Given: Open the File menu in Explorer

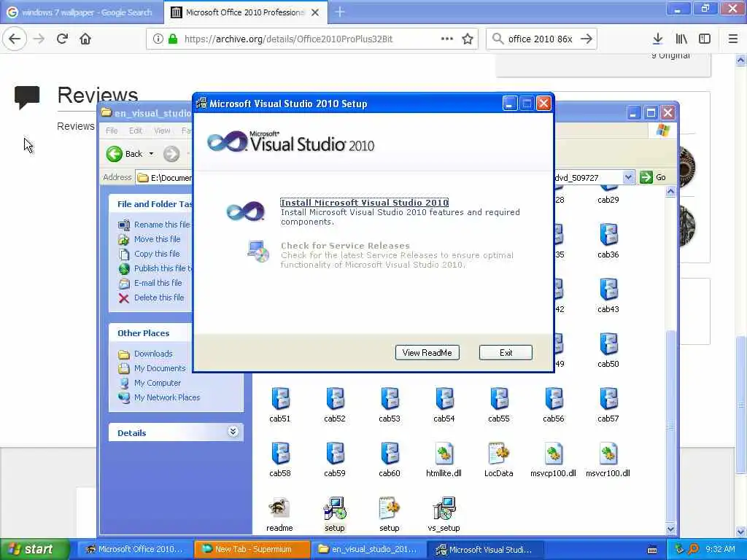Looking at the screenshot, I should (x=112, y=131).
